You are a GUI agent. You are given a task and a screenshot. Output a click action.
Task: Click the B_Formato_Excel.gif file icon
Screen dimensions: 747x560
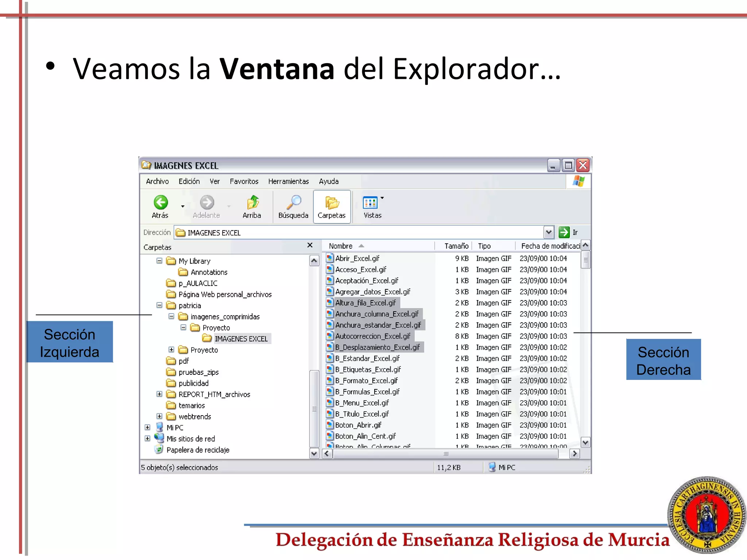coord(330,381)
